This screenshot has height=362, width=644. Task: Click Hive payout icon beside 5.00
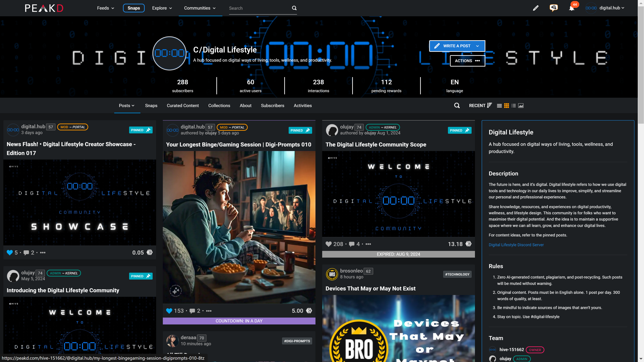(x=309, y=311)
